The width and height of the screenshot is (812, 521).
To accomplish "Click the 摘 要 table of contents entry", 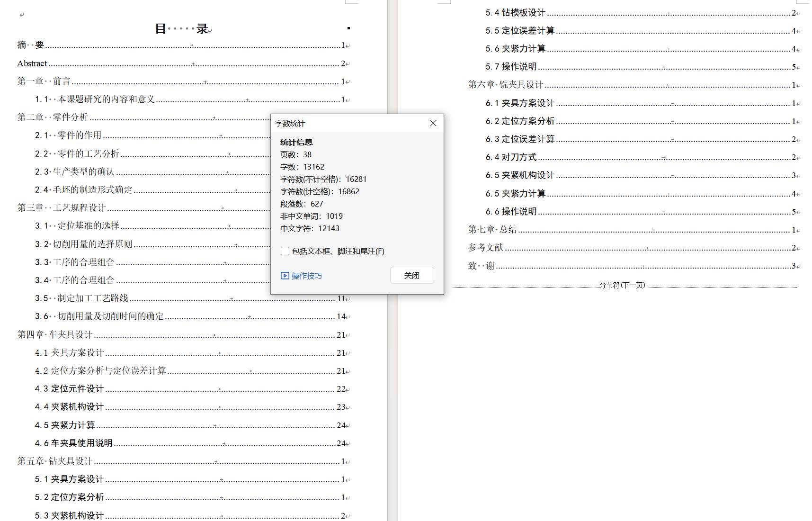I will [x=183, y=45].
